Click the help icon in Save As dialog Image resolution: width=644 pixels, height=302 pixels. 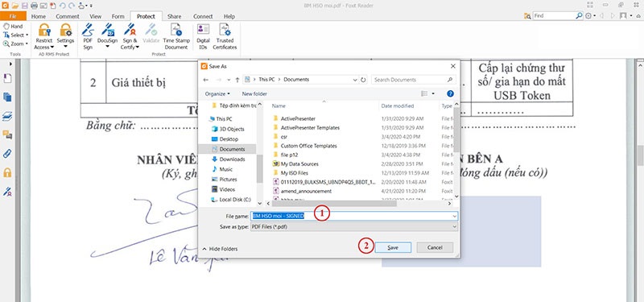point(450,93)
